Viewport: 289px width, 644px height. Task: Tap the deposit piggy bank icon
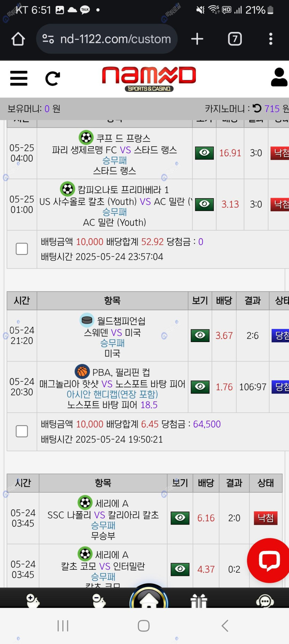(x=33, y=600)
